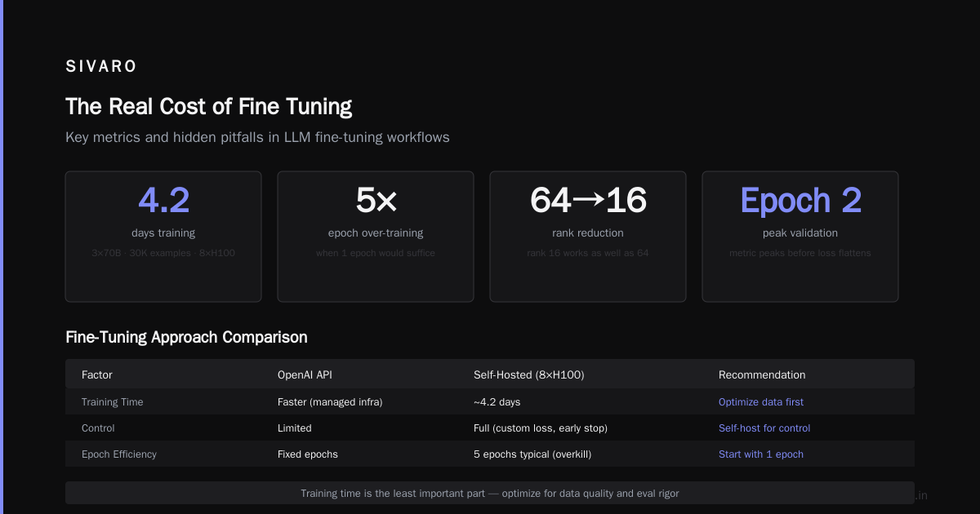This screenshot has width=980, height=514.
Task: Select the heading The Real Cost of Fine Tuning
Action: [209, 107]
